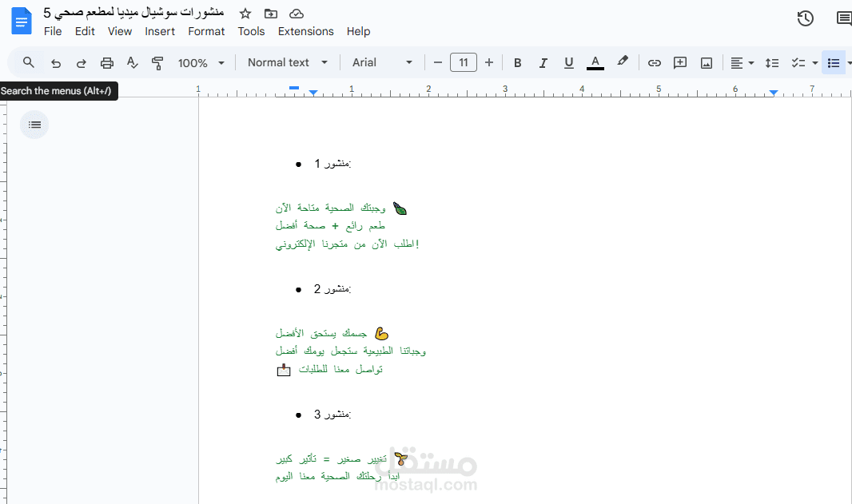The width and height of the screenshot is (852, 504).
Task: Activate the Paint format tool
Action: click(157, 63)
